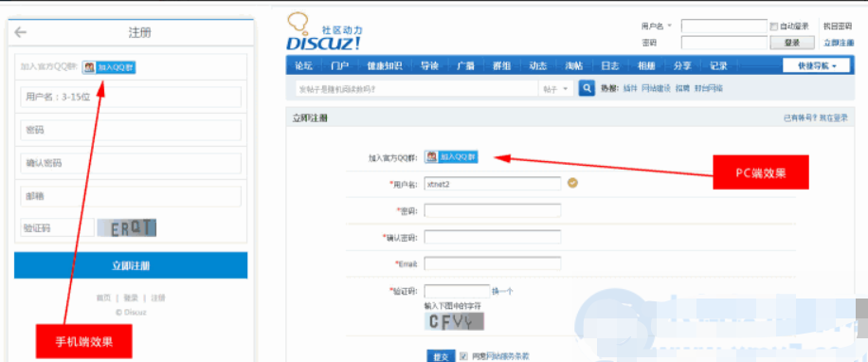
Task: Click the CFVY captcha image
Action: 454,321
